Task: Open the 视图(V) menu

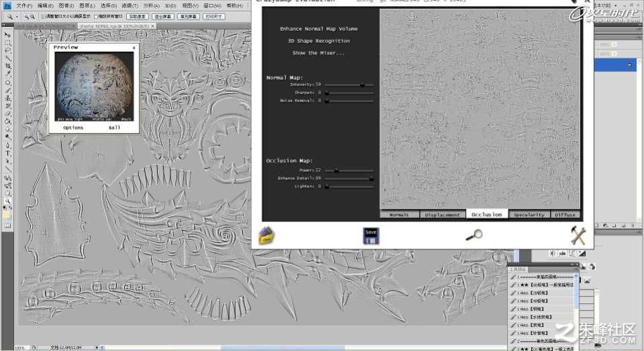Action: [x=190, y=6]
